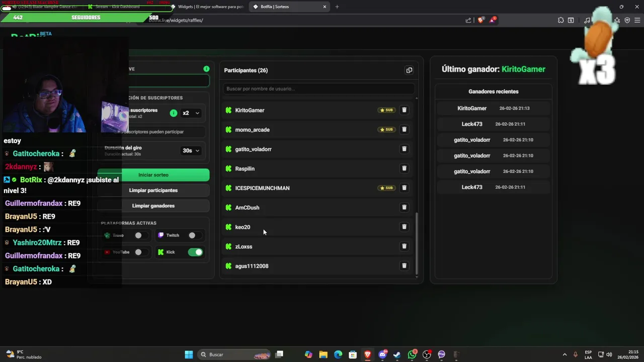644x362 pixels.
Task: Toggle the Twitch platform switch
Action: [195, 235]
